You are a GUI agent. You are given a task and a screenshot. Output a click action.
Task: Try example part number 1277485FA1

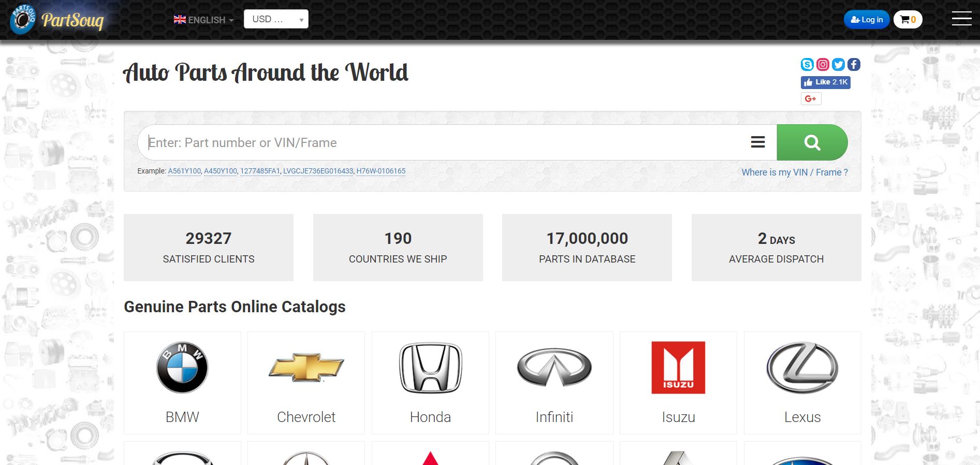click(x=260, y=171)
